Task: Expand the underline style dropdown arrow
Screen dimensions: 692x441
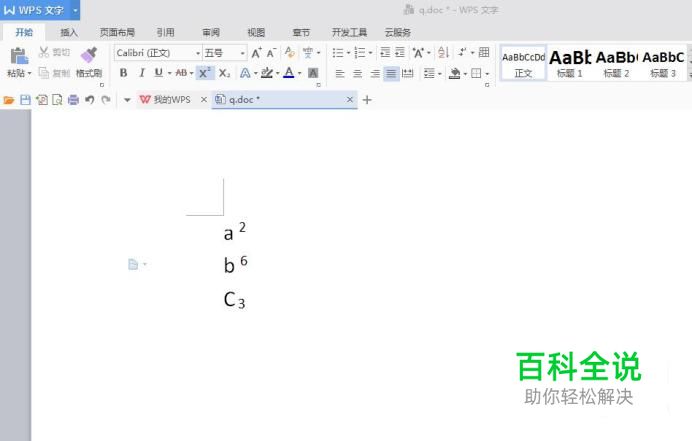Action: (169, 73)
